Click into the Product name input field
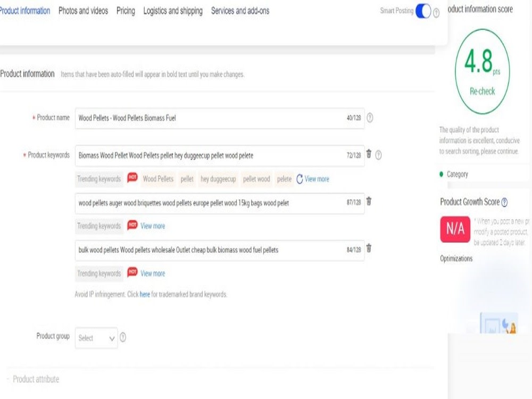Image resolution: width=532 pixels, height=399 pixels. pos(220,118)
